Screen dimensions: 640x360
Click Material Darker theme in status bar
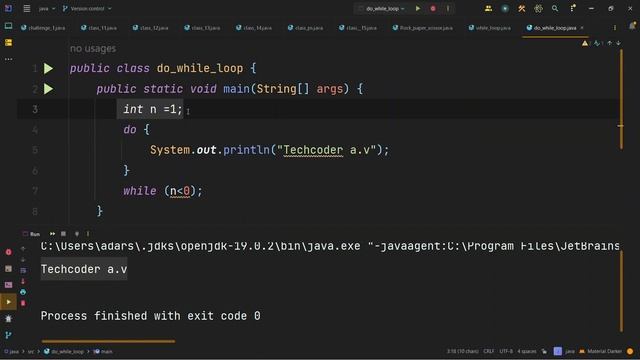coord(601,351)
